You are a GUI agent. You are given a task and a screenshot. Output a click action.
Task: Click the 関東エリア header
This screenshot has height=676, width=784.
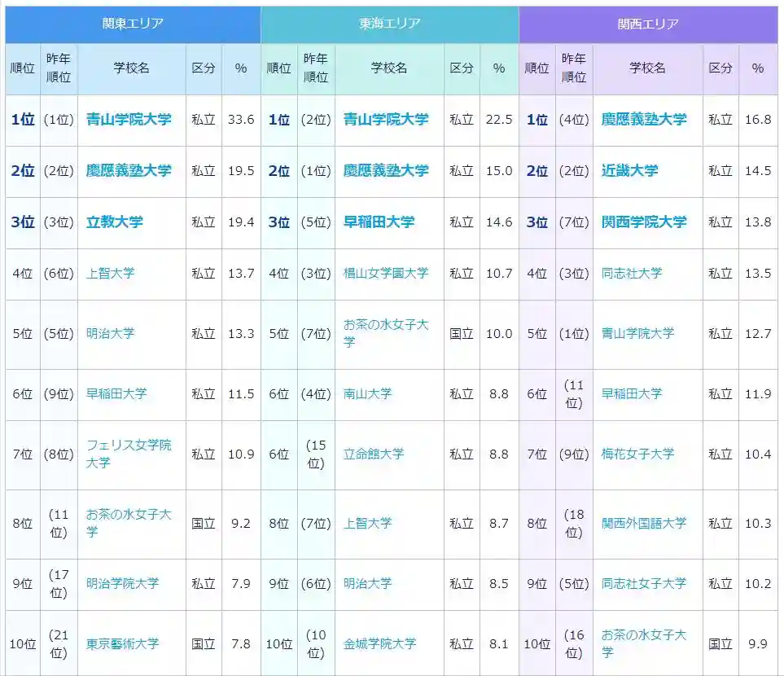point(133,24)
